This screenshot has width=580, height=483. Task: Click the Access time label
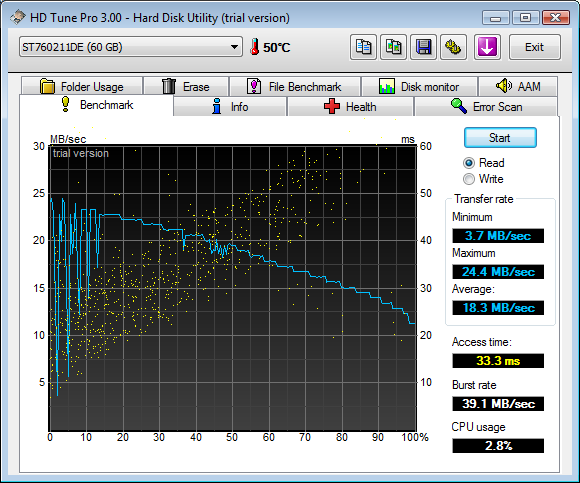(x=481, y=342)
